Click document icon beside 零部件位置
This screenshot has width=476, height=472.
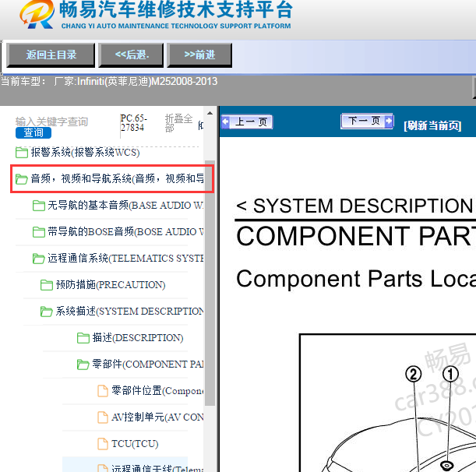[103, 391]
